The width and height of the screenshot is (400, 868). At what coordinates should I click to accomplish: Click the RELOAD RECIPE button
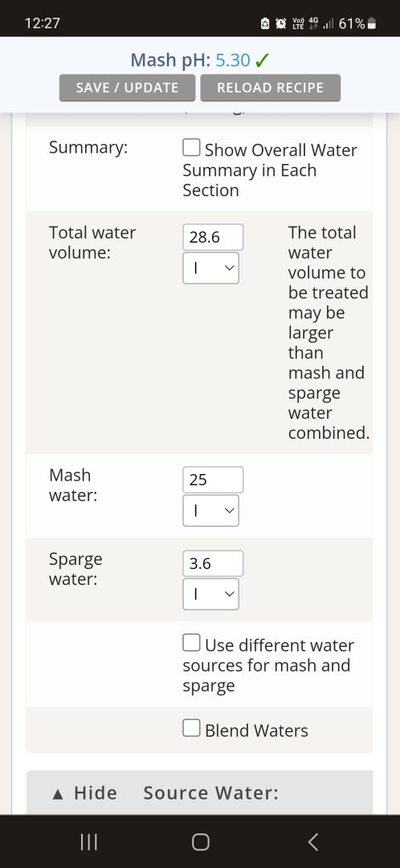[270, 88]
